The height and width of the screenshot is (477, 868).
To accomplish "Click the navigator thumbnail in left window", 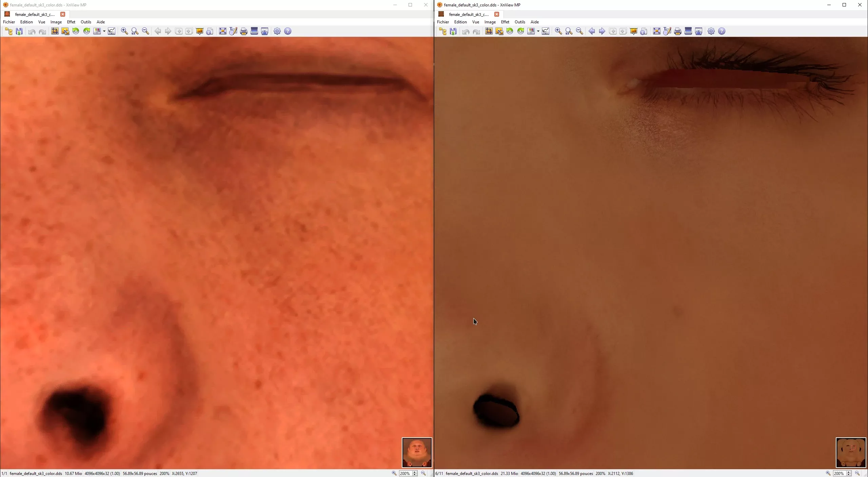I will point(417,452).
